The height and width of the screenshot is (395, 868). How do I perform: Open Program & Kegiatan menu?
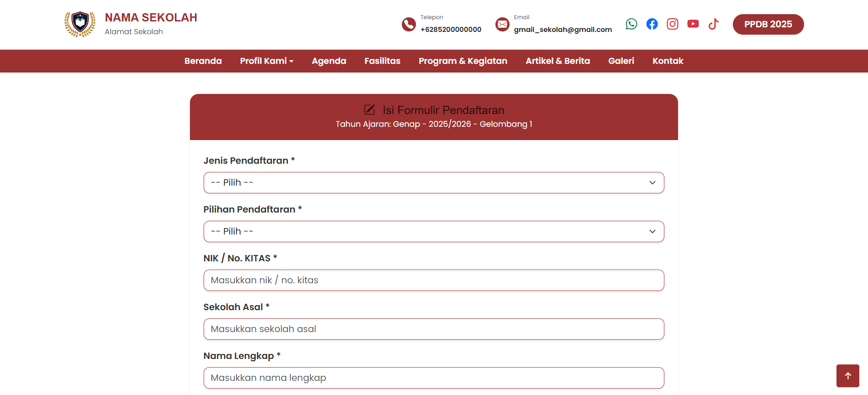coord(463,61)
